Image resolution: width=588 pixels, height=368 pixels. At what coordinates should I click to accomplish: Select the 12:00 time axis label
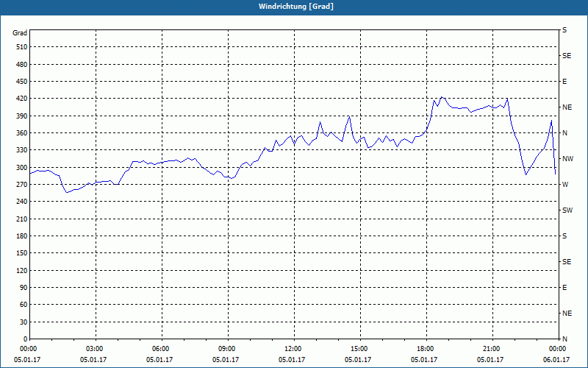tap(293, 349)
